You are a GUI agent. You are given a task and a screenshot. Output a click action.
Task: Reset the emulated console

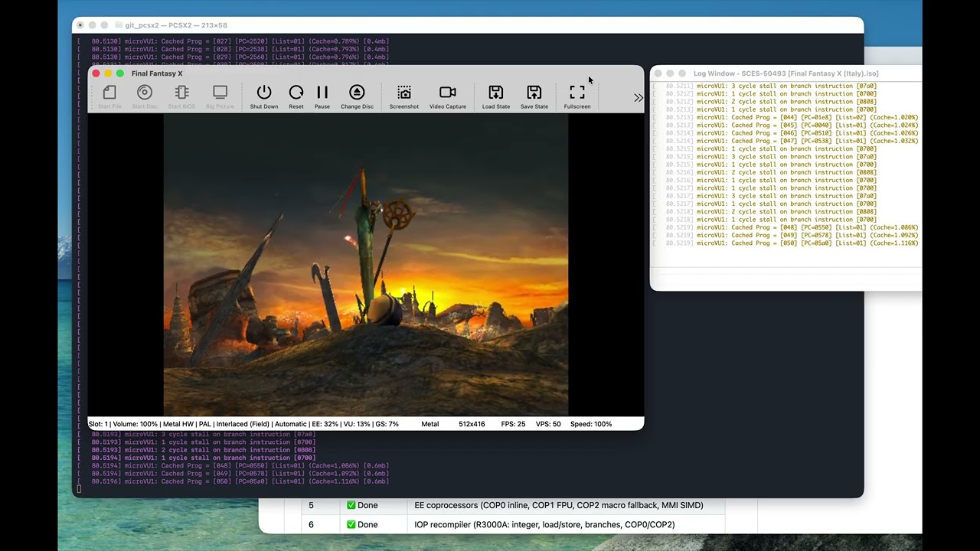(296, 96)
